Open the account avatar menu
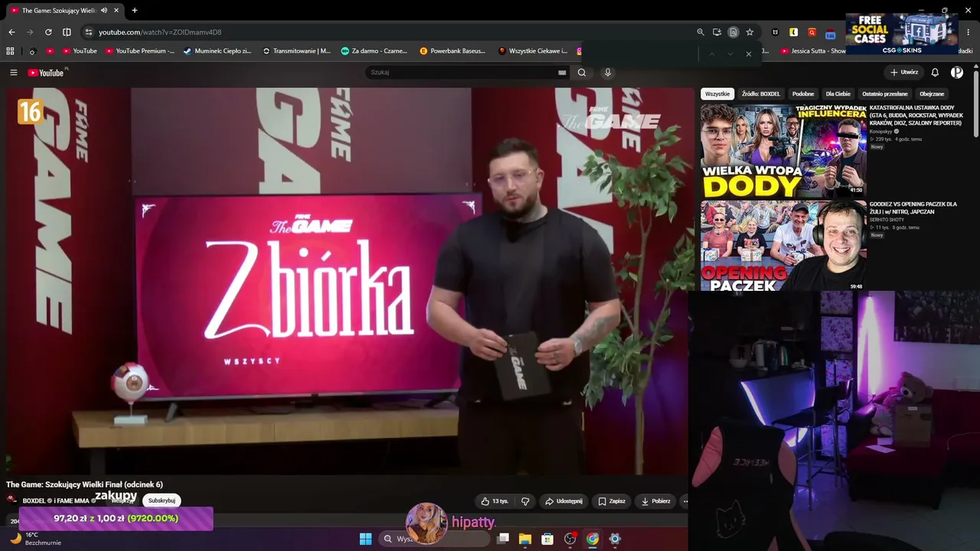Viewport: 980px width, 551px height. coord(957,73)
